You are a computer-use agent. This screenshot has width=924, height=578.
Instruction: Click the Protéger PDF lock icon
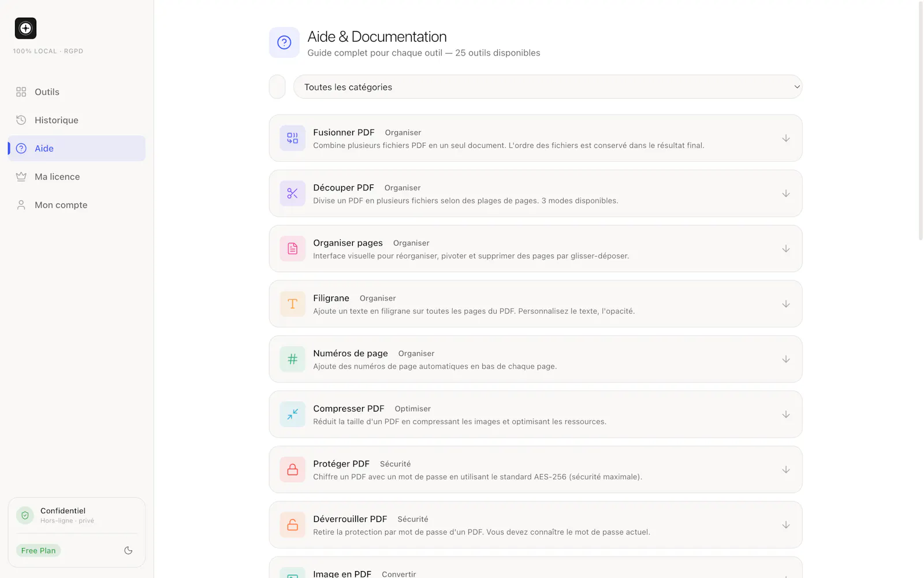(293, 469)
